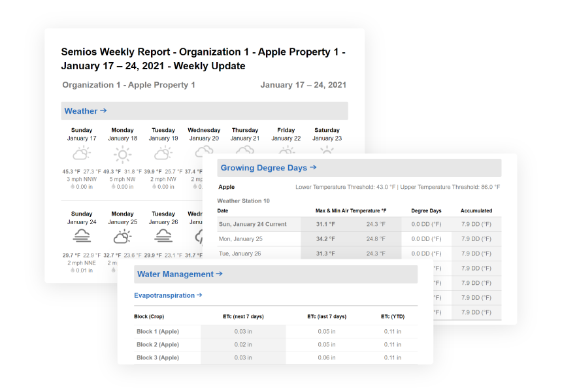Click the '2 mph NNE' wind reading
The height and width of the screenshot is (392, 562).
82,263
